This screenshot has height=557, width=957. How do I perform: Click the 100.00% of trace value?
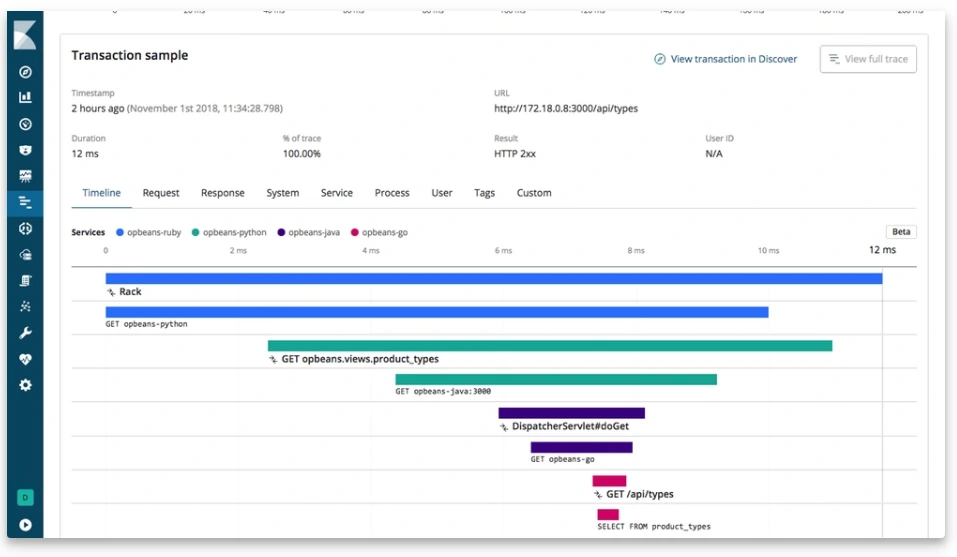point(302,154)
